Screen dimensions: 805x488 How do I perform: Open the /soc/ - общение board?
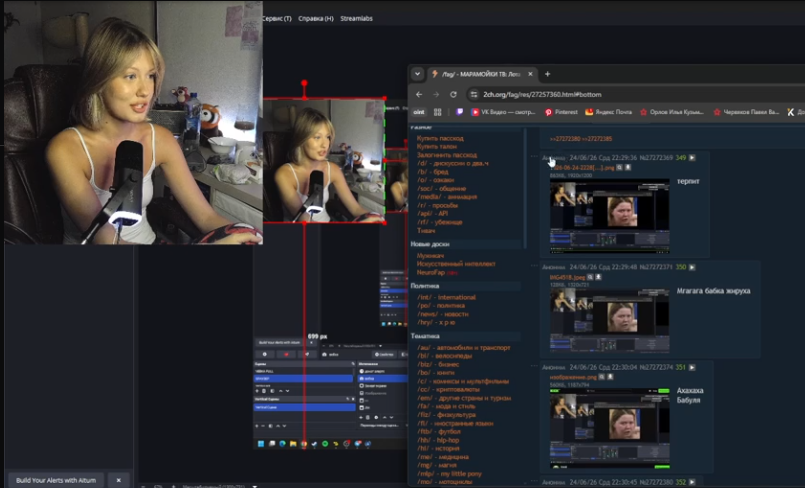(442, 188)
